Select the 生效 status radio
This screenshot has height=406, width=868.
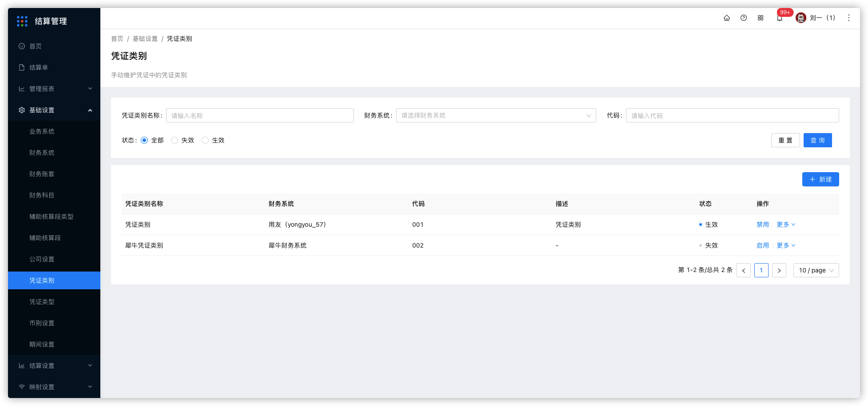205,140
